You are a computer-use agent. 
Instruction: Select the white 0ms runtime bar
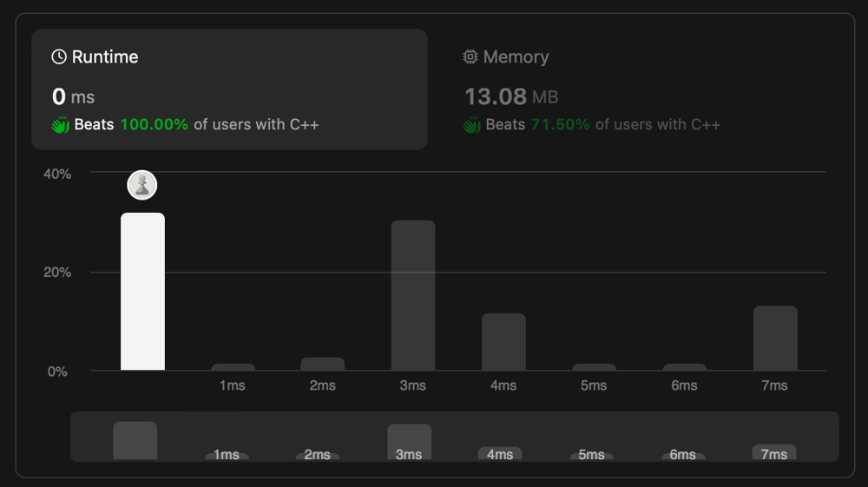click(x=143, y=292)
